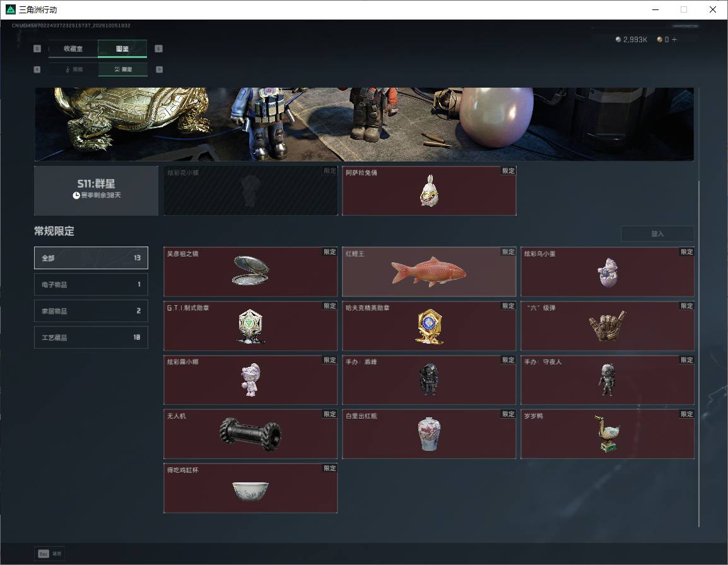
Task: Open the 吴彦祖之镜 mirror item
Action: point(250,272)
